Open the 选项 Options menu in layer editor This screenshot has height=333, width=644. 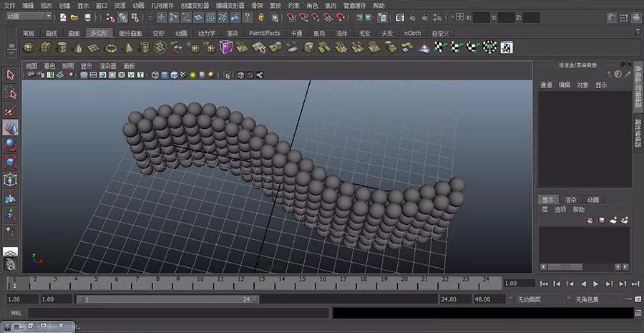click(560, 209)
